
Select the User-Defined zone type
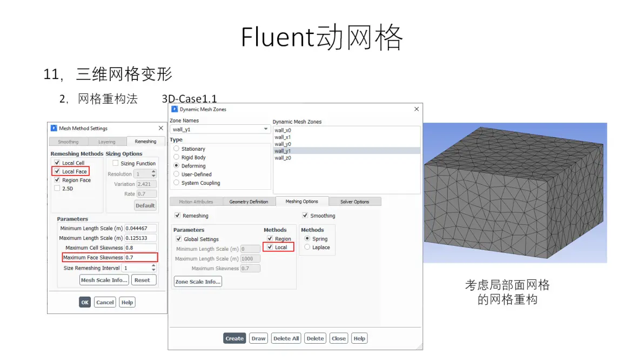pos(176,174)
